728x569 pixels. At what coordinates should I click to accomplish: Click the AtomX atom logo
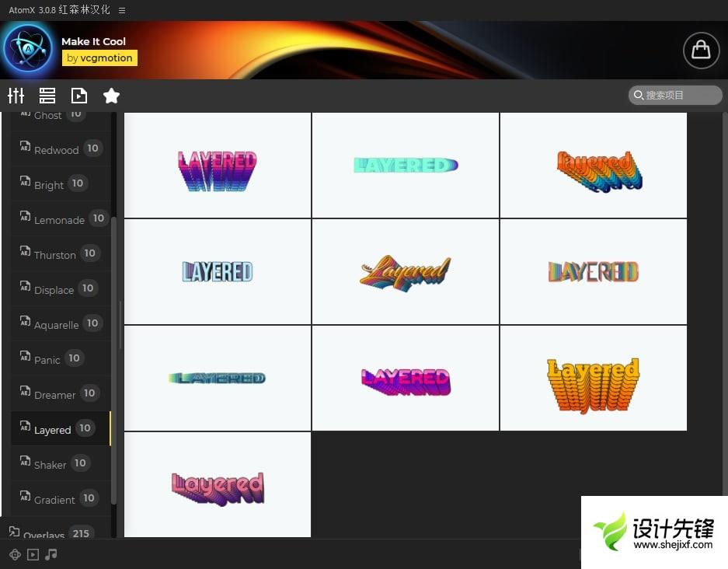28,50
